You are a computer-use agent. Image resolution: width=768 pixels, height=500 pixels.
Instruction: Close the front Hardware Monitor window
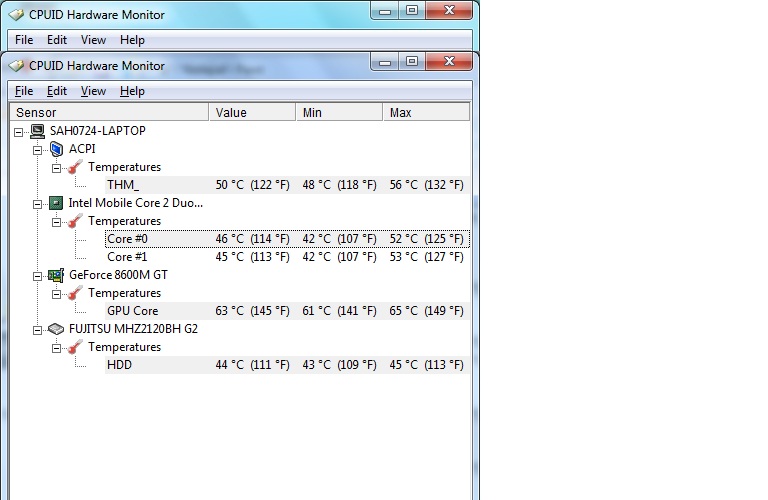[449, 62]
